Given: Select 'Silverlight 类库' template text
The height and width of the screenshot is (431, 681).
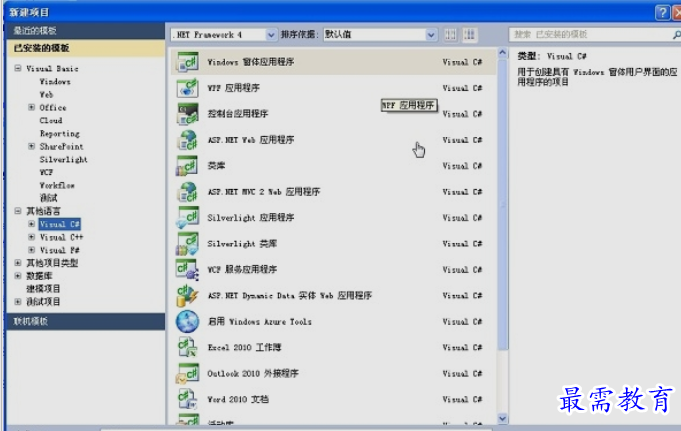Looking at the screenshot, I should pyautogui.click(x=242, y=244).
